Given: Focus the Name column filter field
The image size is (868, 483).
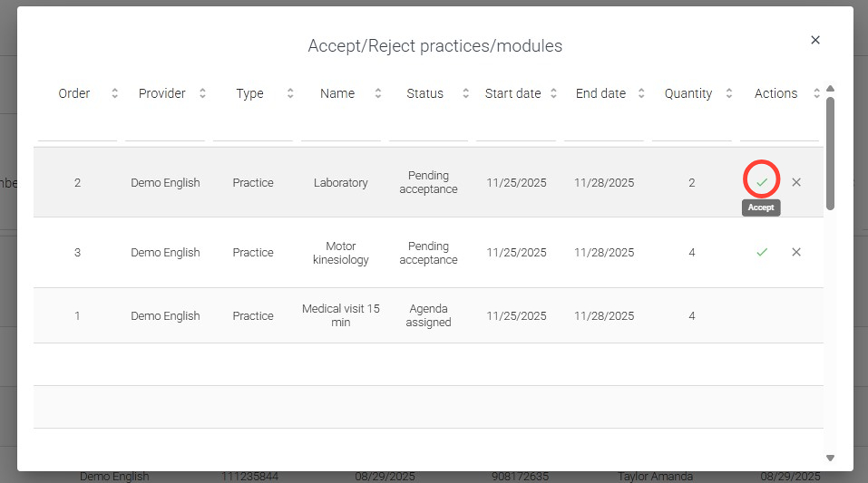Looking at the screenshot, I should tap(341, 130).
